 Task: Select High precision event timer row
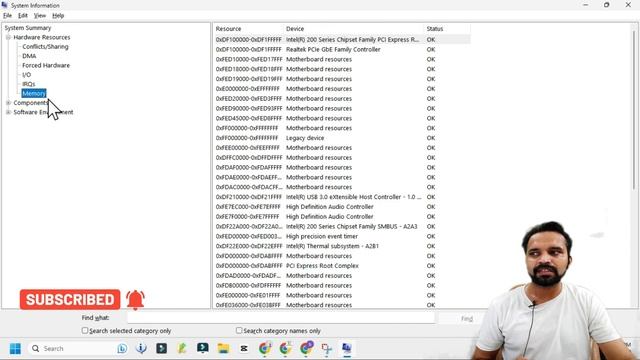(x=342, y=236)
